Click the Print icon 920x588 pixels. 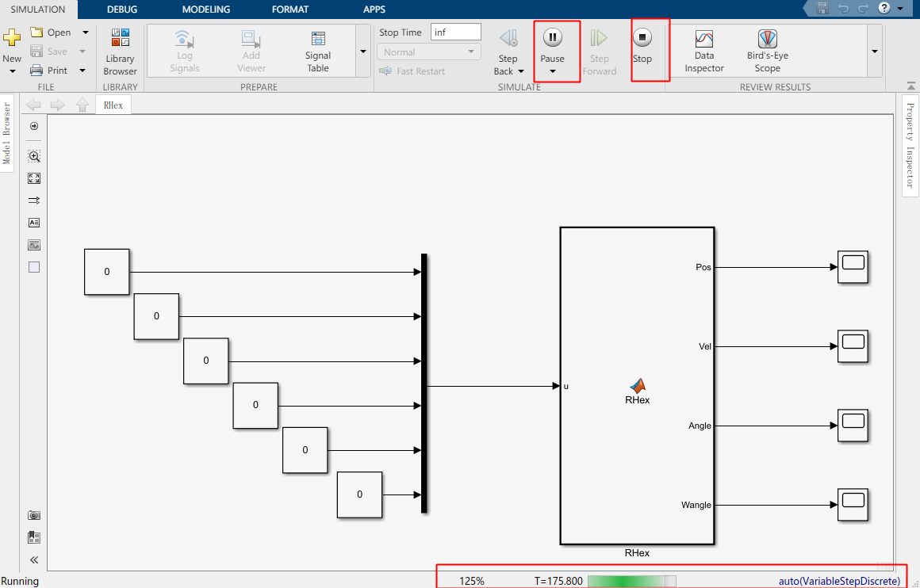(x=37, y=70)
